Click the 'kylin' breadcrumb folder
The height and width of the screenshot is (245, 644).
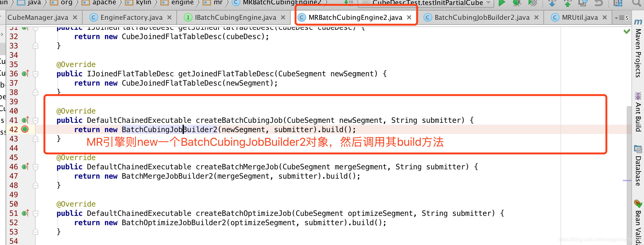[138, 3]
